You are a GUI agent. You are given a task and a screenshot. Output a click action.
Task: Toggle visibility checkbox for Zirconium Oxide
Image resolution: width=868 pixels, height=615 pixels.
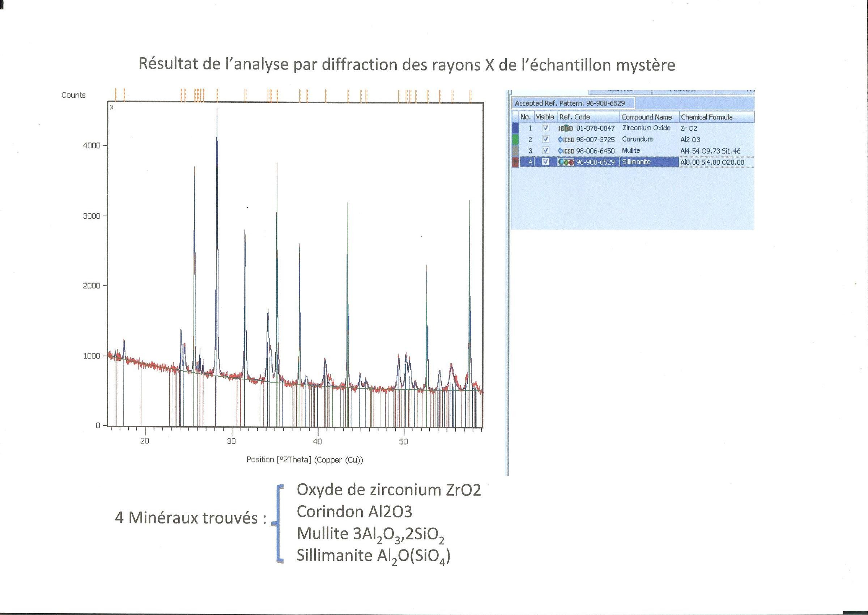[x=545, y=128]
